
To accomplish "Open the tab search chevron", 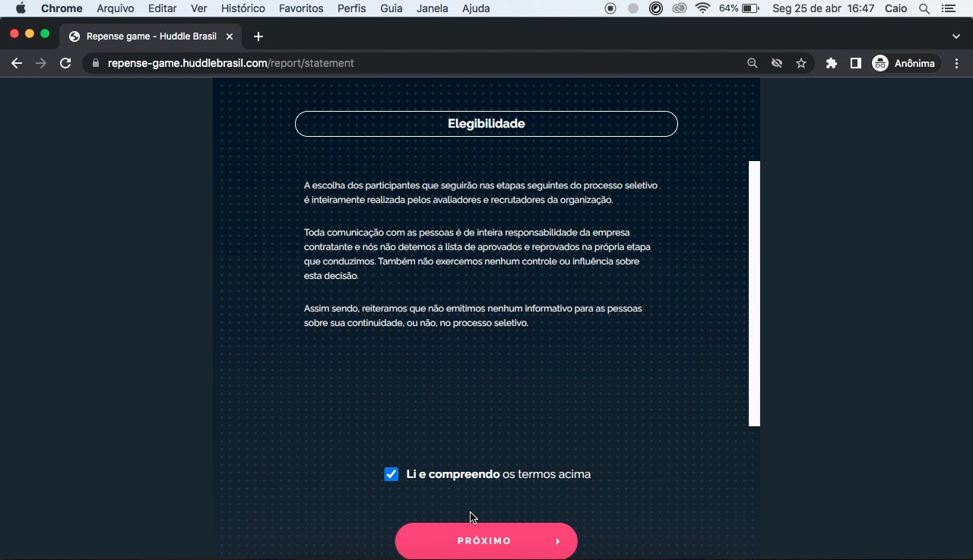I will [x=956, y=36].
